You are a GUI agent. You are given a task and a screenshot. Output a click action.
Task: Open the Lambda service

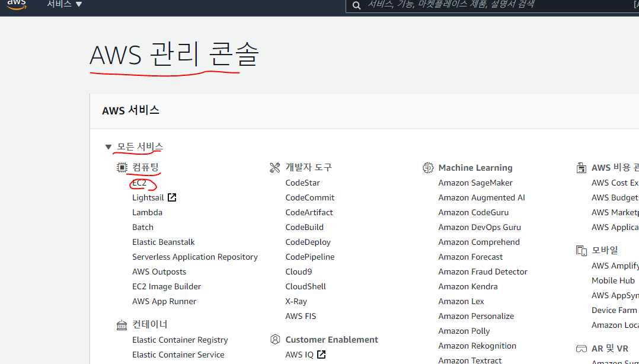(147, 212)
